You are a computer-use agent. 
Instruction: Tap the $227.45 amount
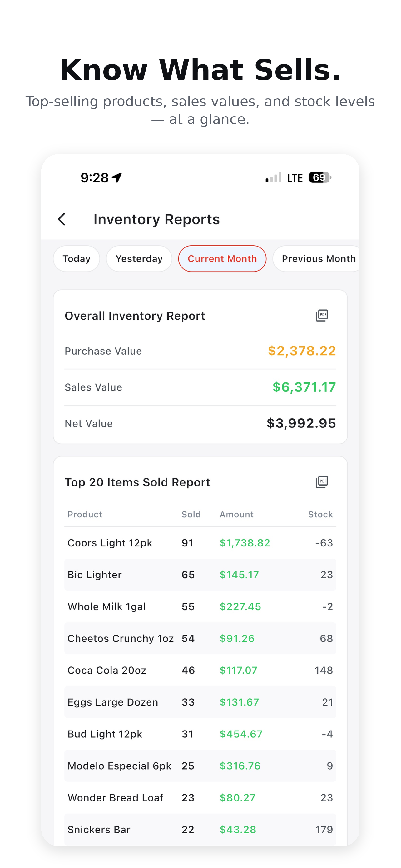[x=240, y=606]
